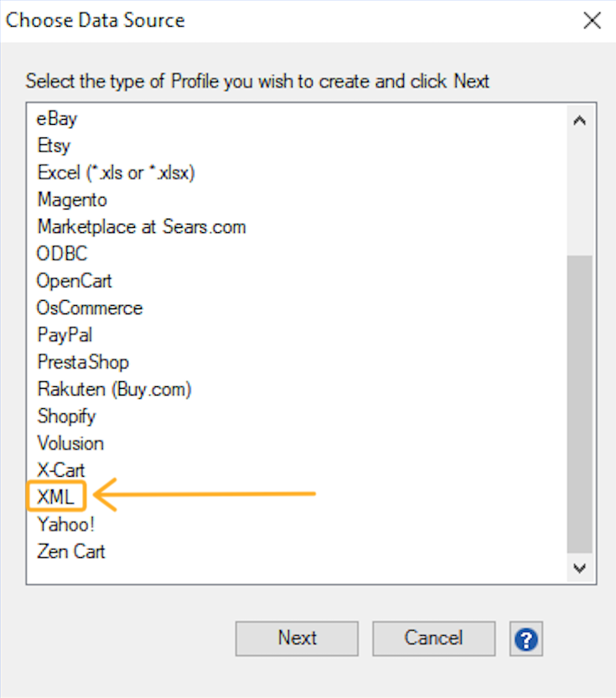Select XML from the profile list
616x698 pixels.
pos(56,498)
